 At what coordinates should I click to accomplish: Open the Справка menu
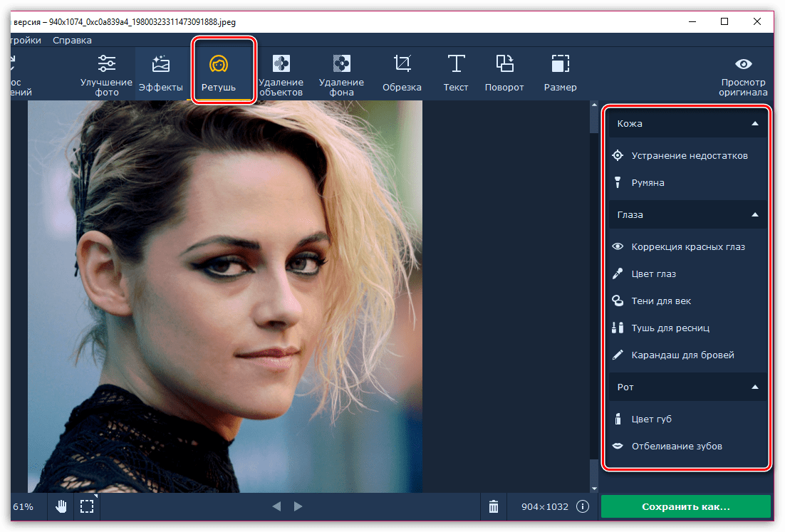72,40
